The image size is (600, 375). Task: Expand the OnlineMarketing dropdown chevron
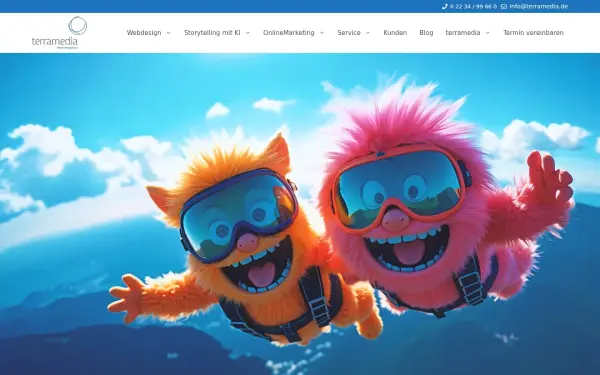click(x=322, y=33)
